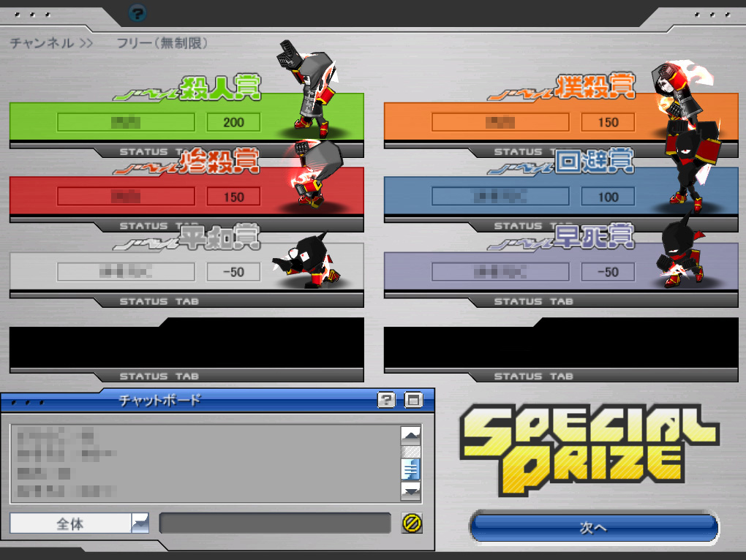This screenshot has width=746, height=560.
Task: Open STATUS TAB under left black panel
Action: pos(159,376)
